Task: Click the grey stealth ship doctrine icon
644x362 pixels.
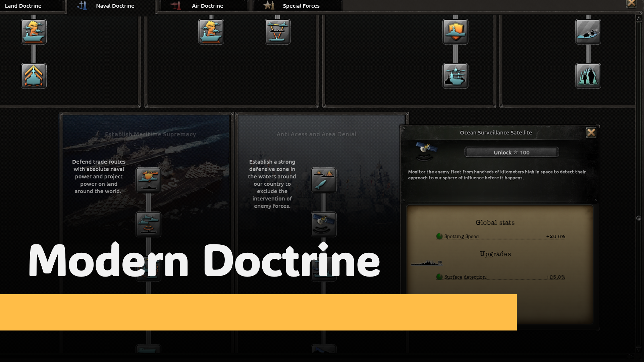Action: (x=588, y=32)
